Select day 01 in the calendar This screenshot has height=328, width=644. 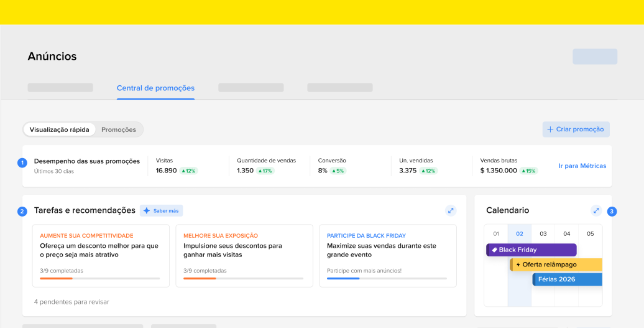[496, 234]
